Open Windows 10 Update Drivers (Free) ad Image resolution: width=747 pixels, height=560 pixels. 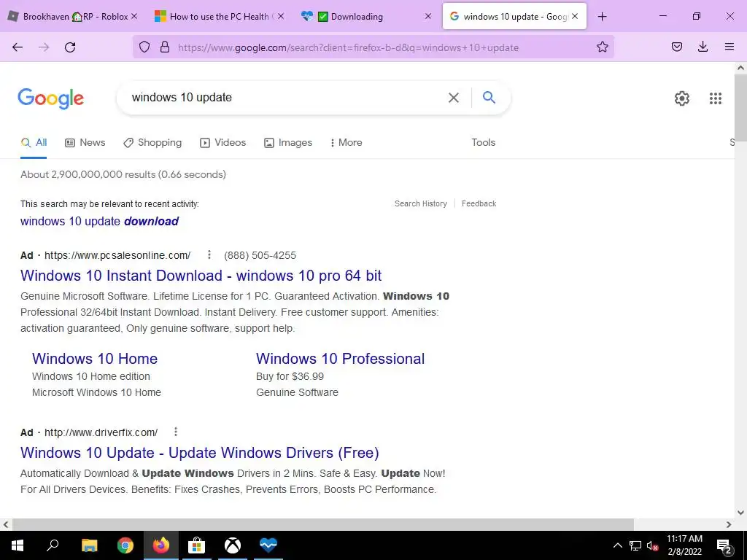[x=200, y=452]
